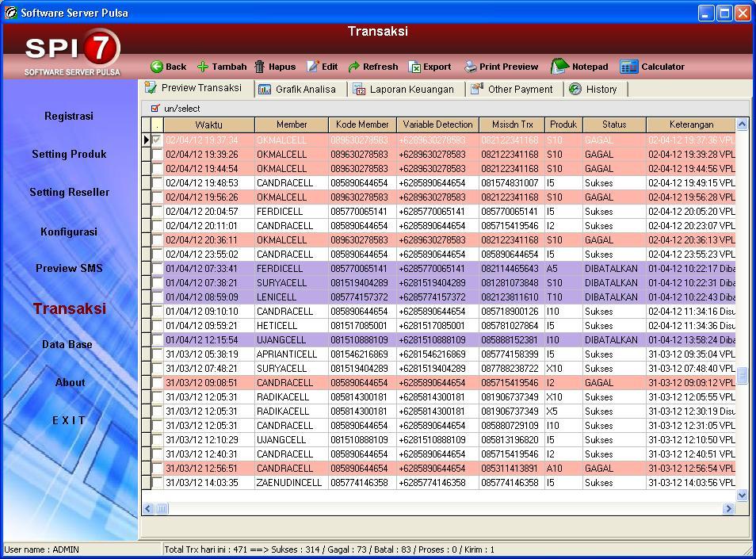
Task: Select checkbox for 31/03/12 09:08:51 row
Action: (x=157, y=382)
